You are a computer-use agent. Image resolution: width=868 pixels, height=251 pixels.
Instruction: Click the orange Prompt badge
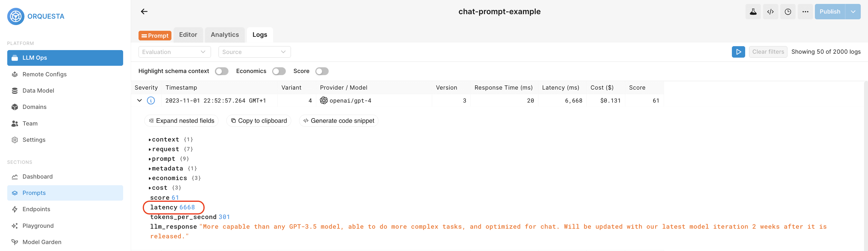click(x=155, y=36)
